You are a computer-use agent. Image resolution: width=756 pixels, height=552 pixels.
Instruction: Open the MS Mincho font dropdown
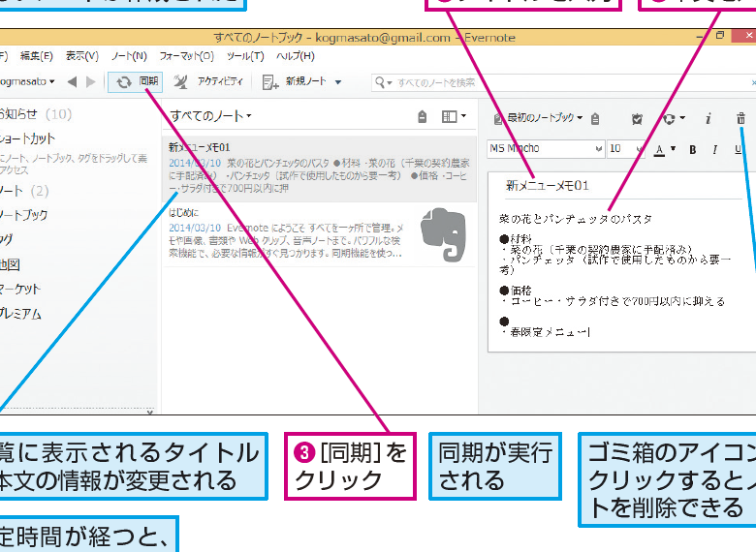546,149
